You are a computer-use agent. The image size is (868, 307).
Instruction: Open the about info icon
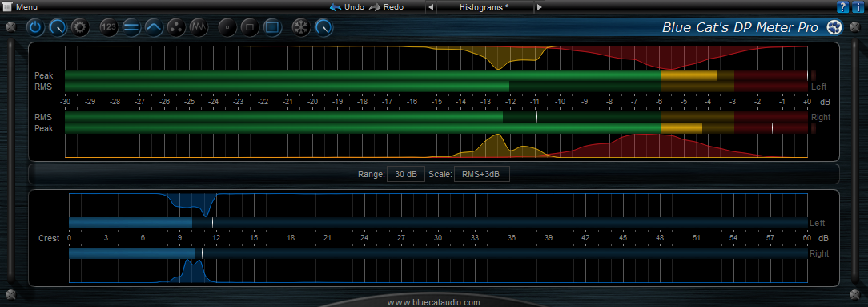point(858,7)
